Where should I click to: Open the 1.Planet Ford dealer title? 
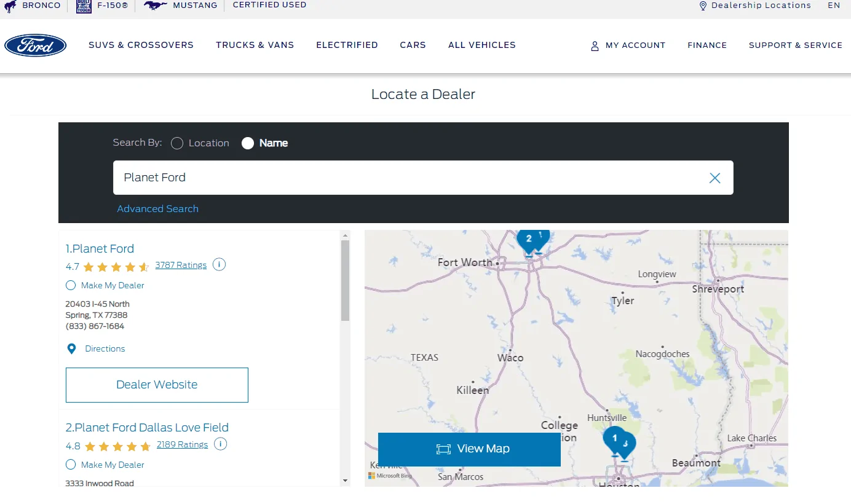[x=100, y=248]
